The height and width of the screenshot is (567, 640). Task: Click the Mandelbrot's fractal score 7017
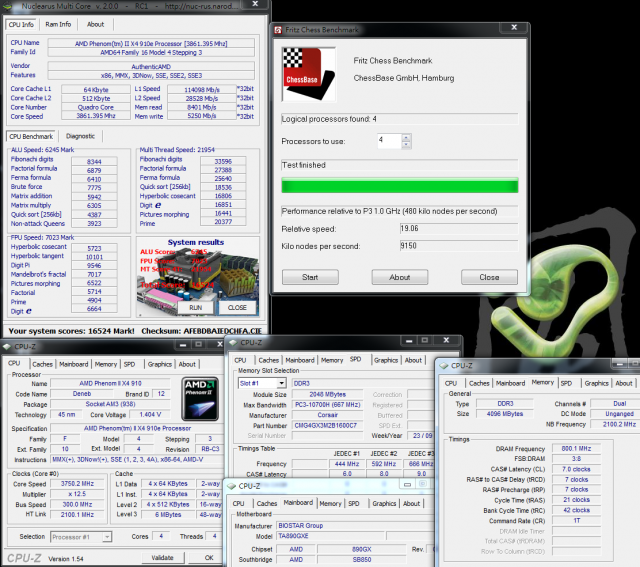point(94,274)
